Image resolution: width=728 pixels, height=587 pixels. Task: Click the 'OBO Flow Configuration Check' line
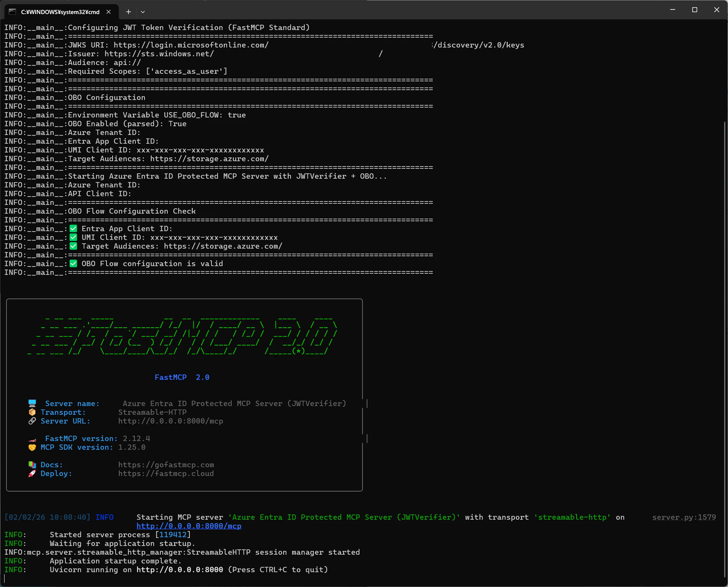click(x=100, y=211)
